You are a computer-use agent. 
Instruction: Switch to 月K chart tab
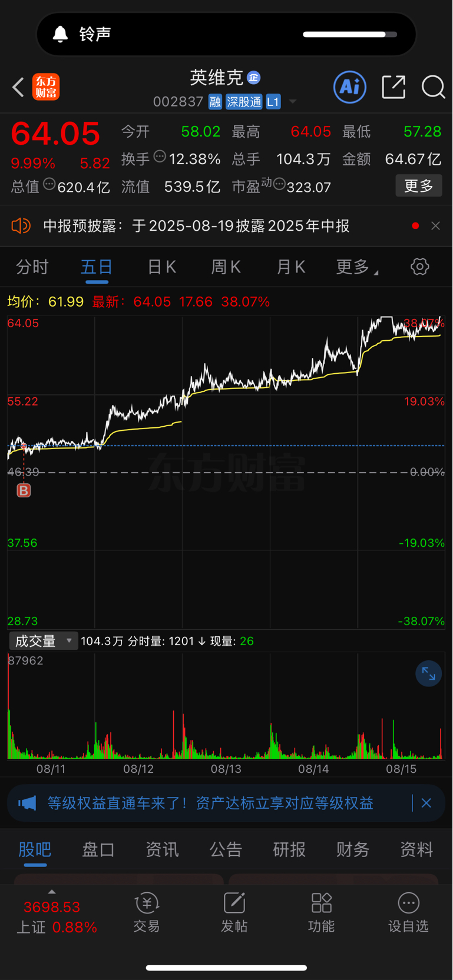[x=290, y=267]
